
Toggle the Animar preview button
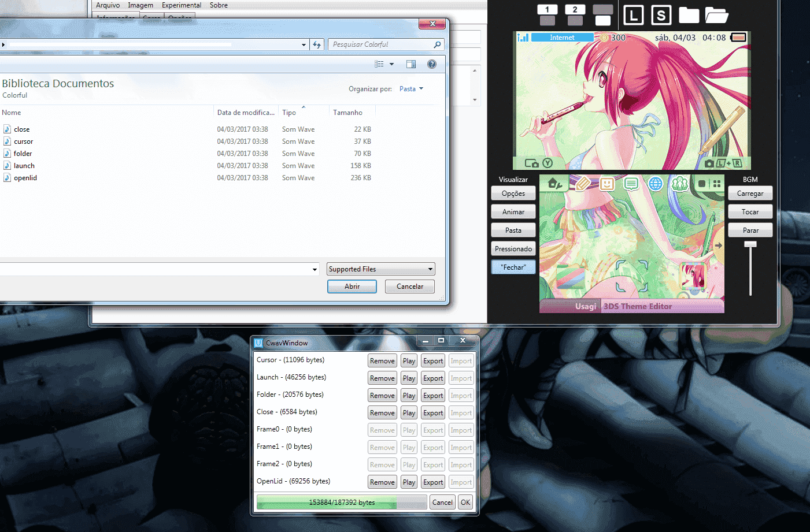pyautogui.click(x=513, y=212)
